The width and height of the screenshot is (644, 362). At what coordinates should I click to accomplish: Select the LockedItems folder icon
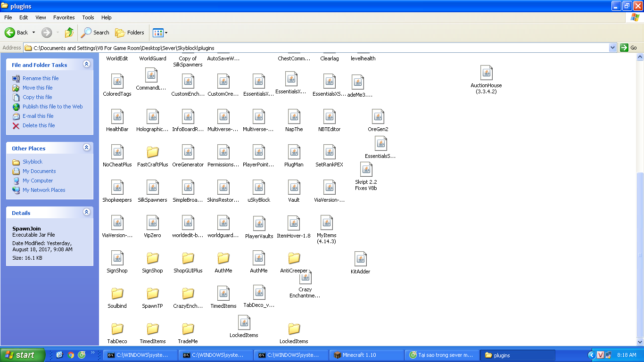click(294, 329)
